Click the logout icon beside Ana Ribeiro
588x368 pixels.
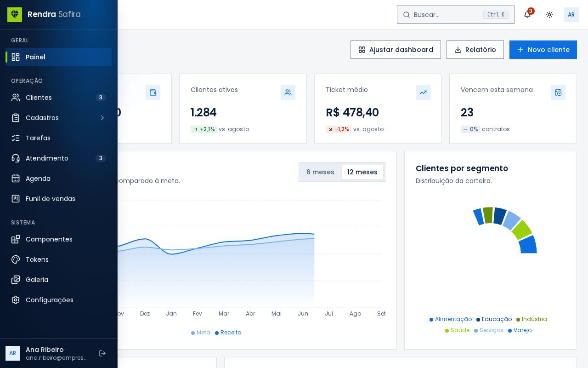102,353
